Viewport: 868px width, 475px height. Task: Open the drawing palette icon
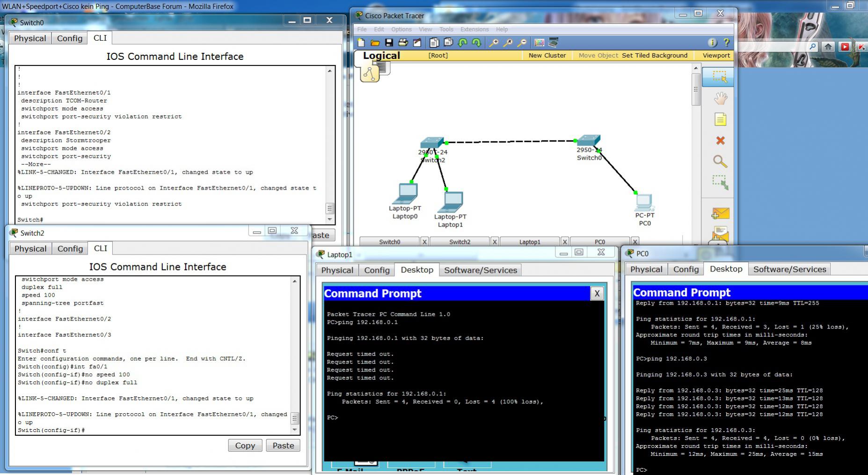(x=540, y=43)
